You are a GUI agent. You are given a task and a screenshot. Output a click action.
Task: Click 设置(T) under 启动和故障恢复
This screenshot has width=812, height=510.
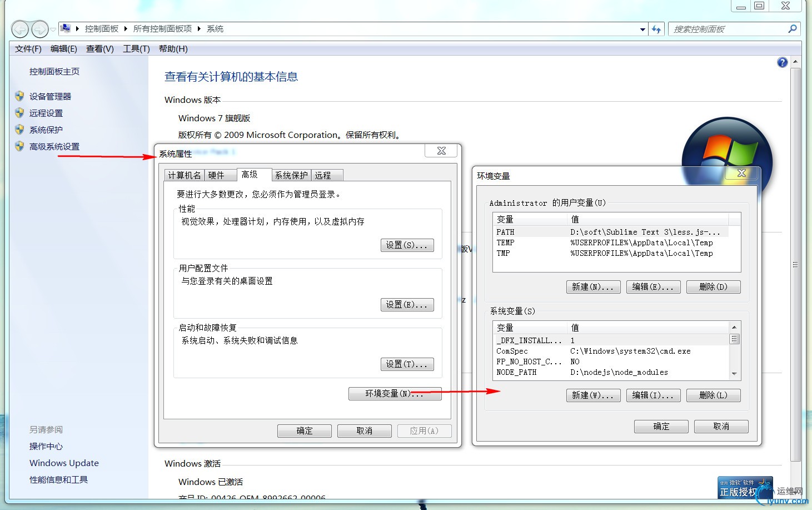click(407, 364)
